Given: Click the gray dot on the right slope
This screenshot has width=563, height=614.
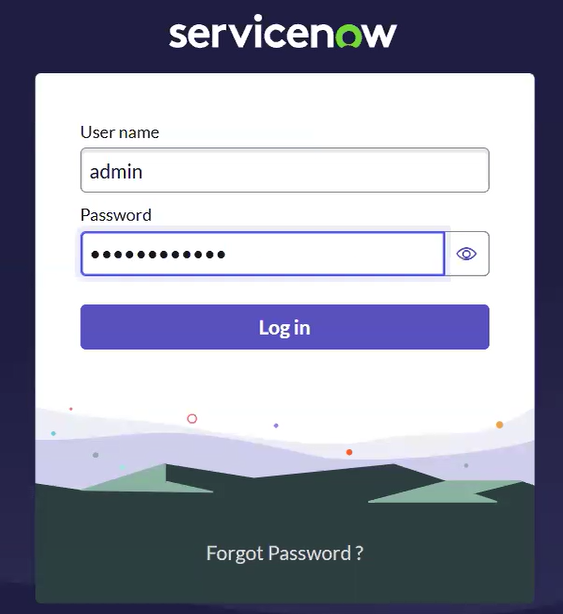Looking at the screenshot, I should pyautogui.click(x=466, y=466).
